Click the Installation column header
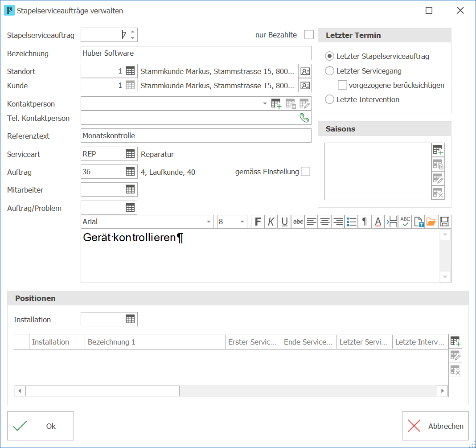 click(x=57, y=342)
